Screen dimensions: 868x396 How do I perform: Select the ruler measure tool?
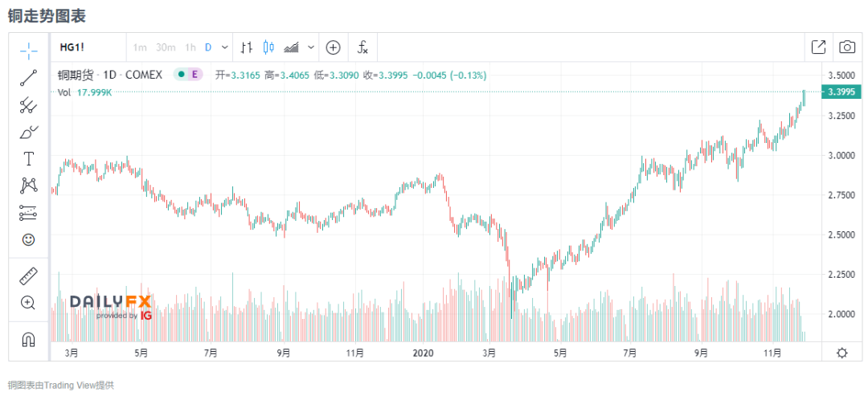pyautogui.click(x=29, y=276)
